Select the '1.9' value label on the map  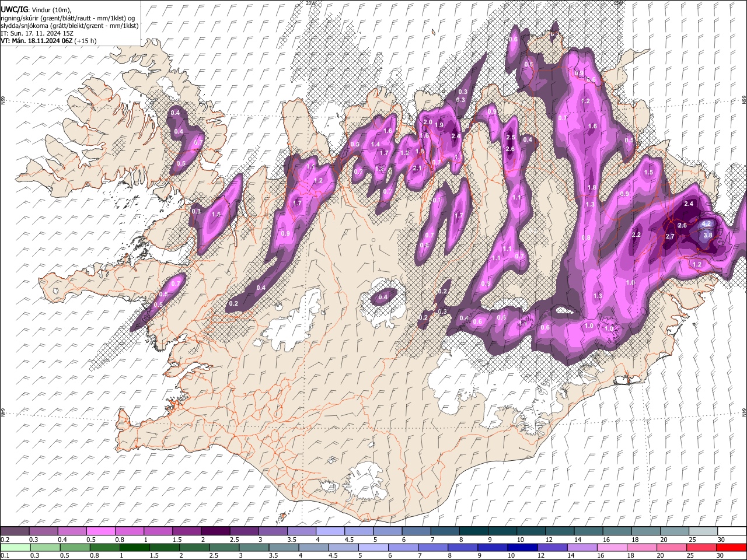click(x=439, y=125)
